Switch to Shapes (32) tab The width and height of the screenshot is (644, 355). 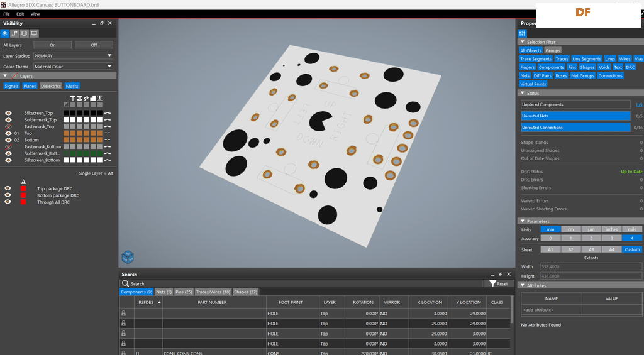pyautogui.click(x=246, y=292)
